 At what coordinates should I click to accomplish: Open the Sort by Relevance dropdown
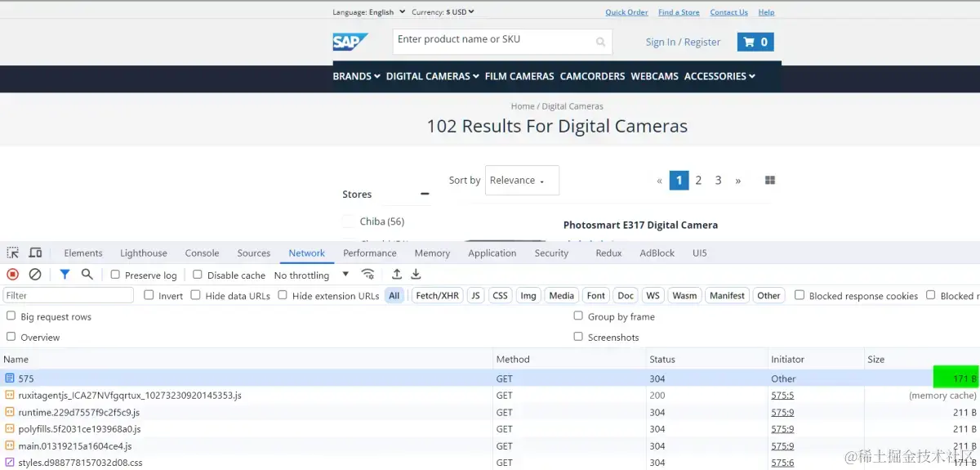(522, 181)
